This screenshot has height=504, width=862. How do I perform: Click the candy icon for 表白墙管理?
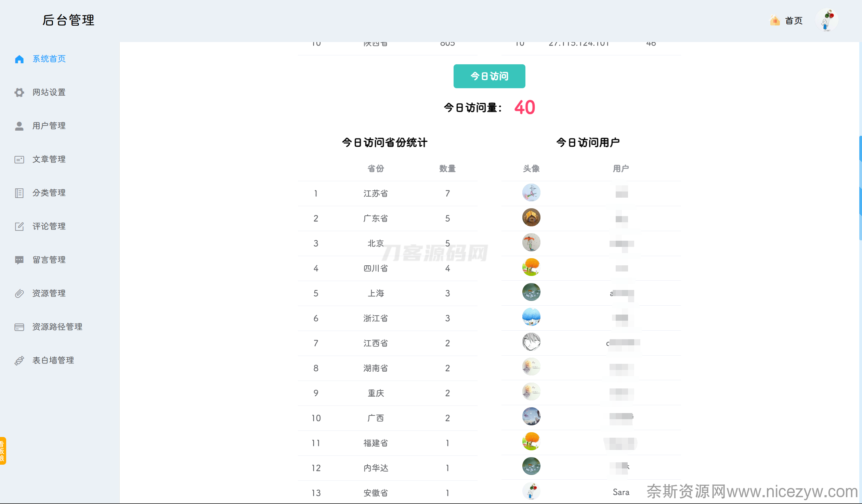[19, 360]
